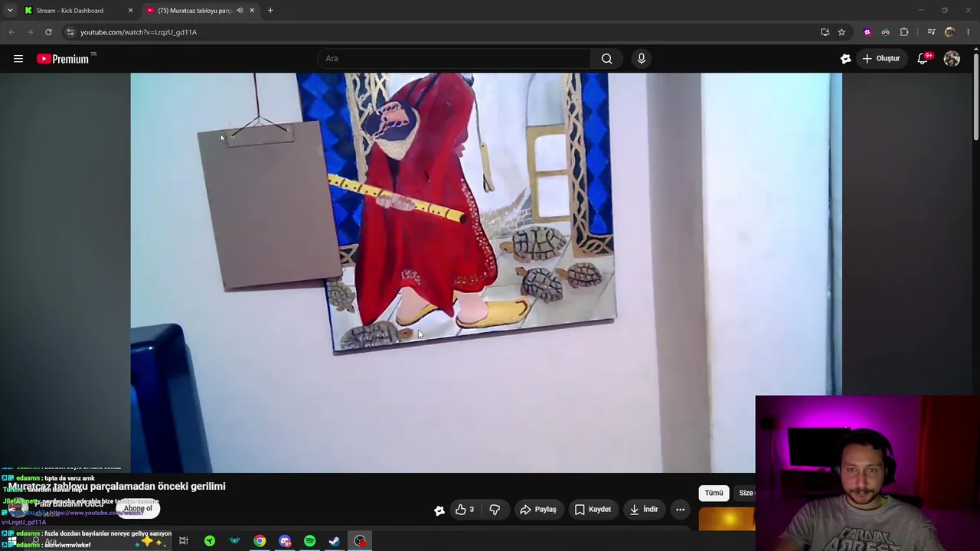The image size is (980, 551).
Task: Select the Tümü filter chip
Action: [x=714, y=493]
